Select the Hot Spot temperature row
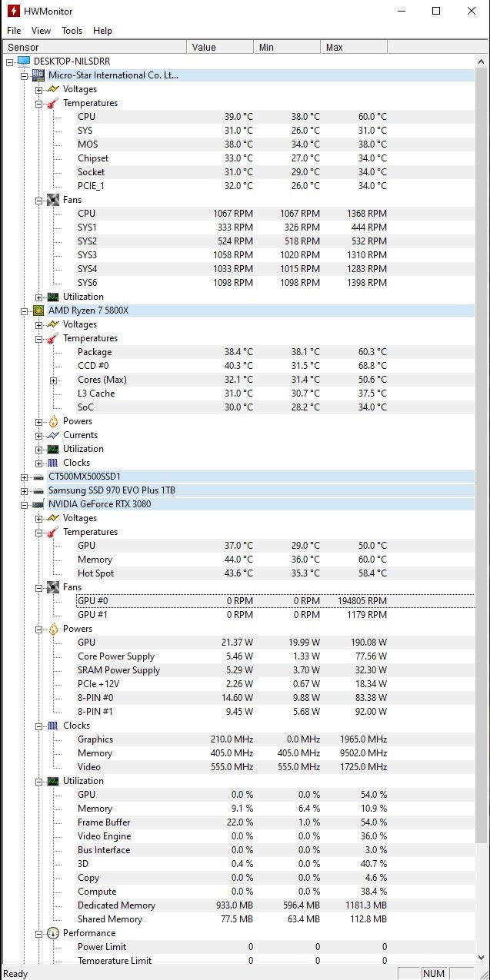This screenshot has height=980, width=490. 275,573
